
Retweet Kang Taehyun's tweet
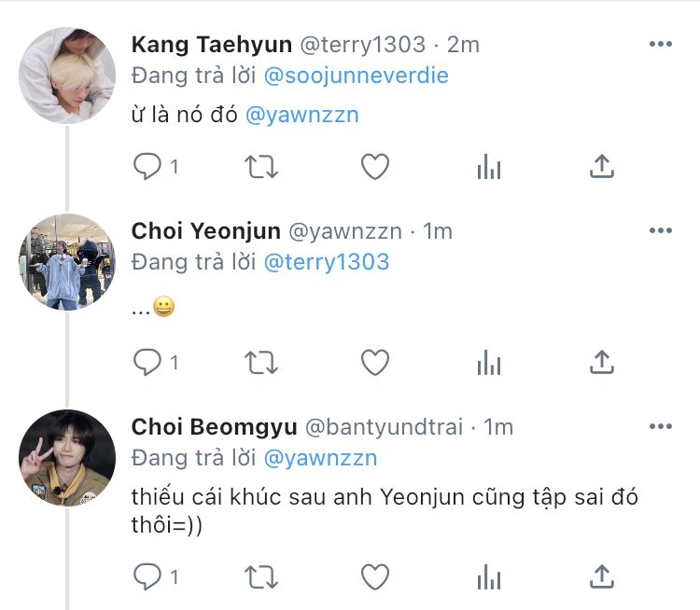pyautogui.click(x=261, y=167)
